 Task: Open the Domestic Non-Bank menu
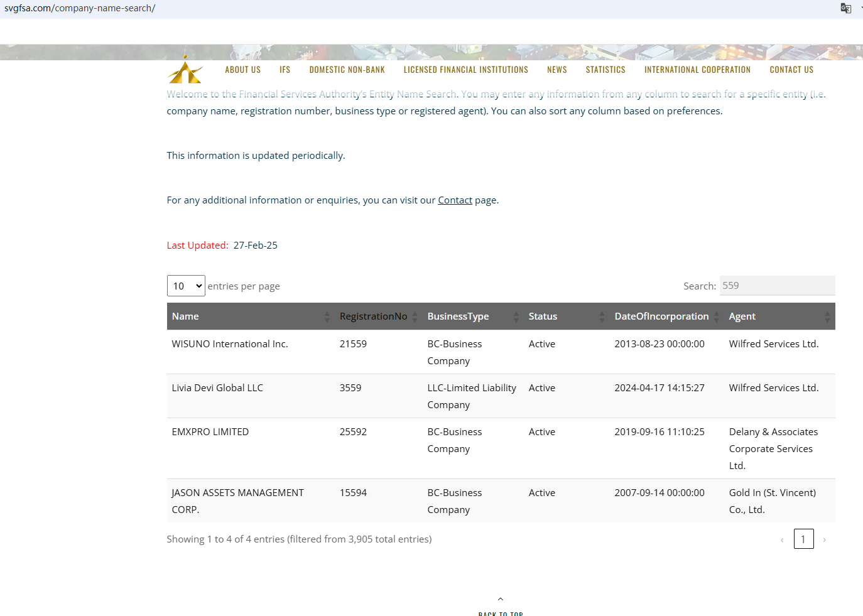point(347,70)
